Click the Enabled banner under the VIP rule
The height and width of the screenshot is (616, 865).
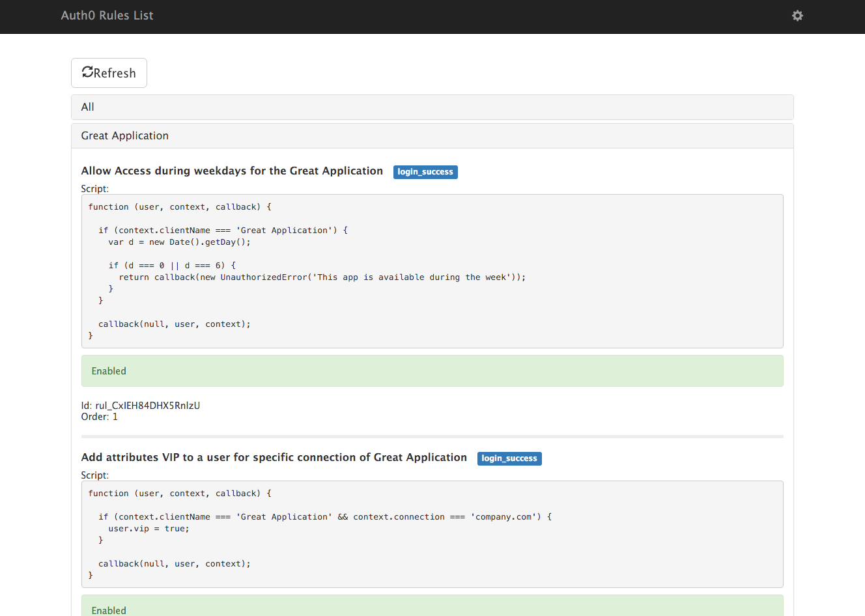(432, 608)
